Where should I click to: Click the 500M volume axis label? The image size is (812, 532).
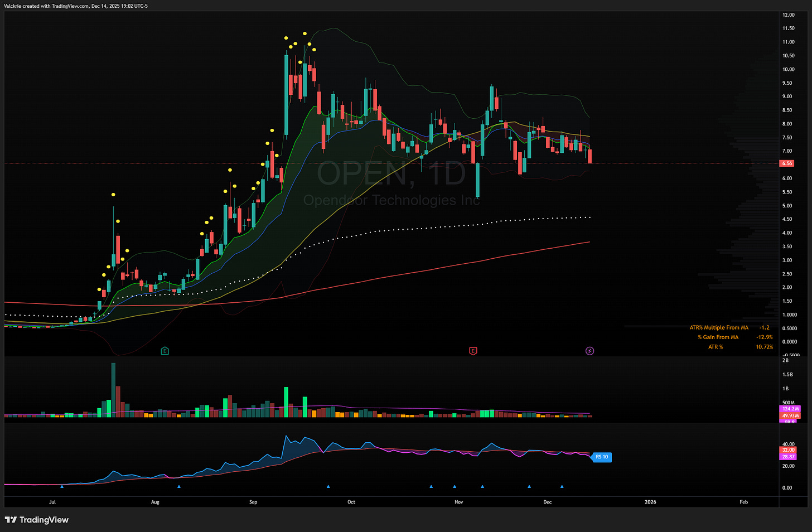click(789, 403)
